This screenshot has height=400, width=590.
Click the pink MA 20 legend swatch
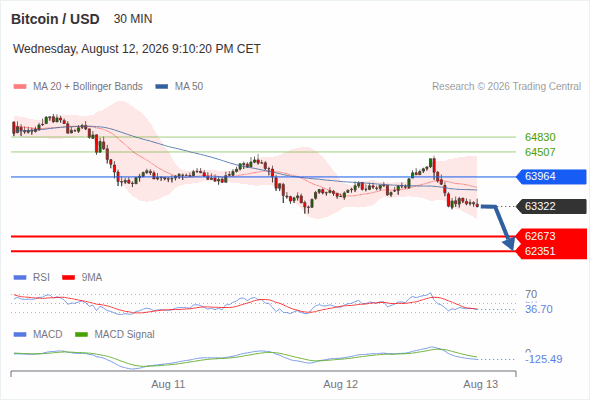coord(20,87)
